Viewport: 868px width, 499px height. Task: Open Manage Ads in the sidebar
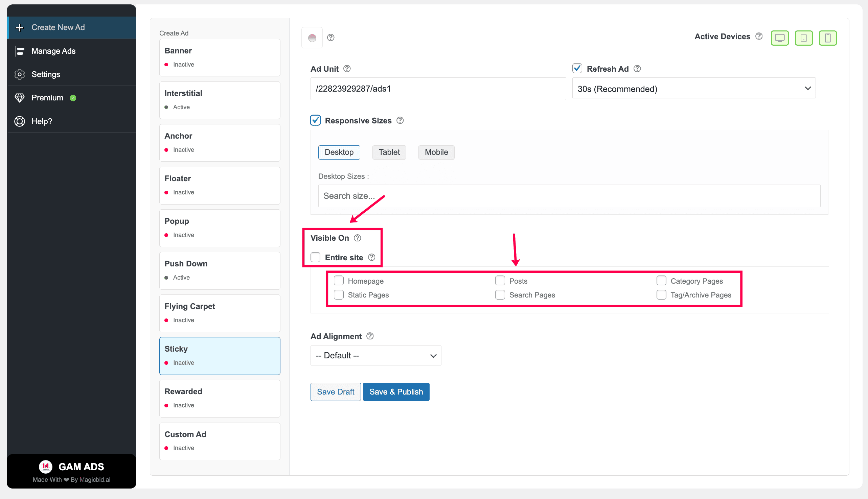72,51
